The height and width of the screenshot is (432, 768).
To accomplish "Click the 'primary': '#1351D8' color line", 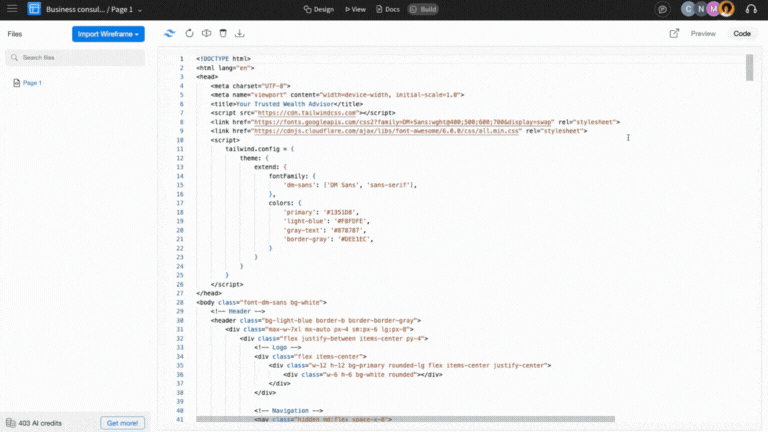I will 321,212.
